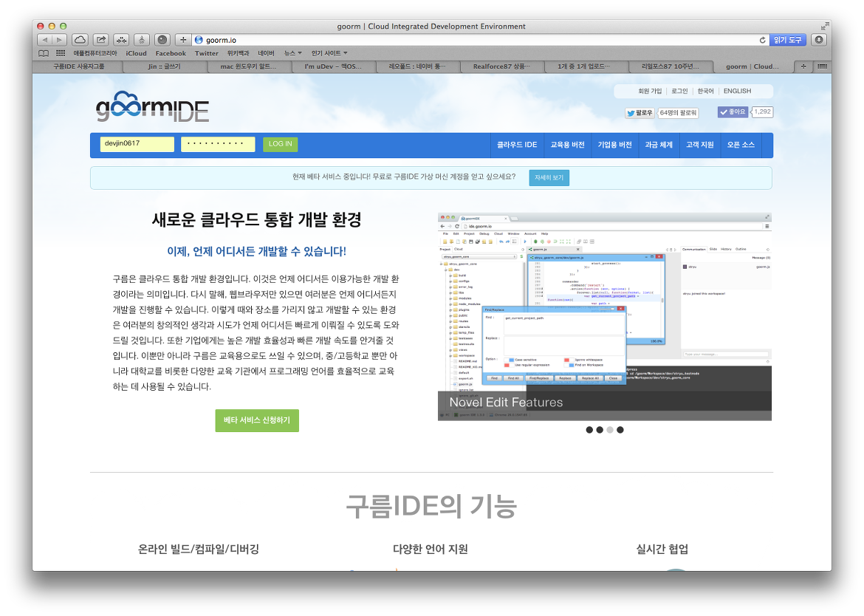Switch language to 한국어
The image size is (864, 616).
click(x=705, y=92)
